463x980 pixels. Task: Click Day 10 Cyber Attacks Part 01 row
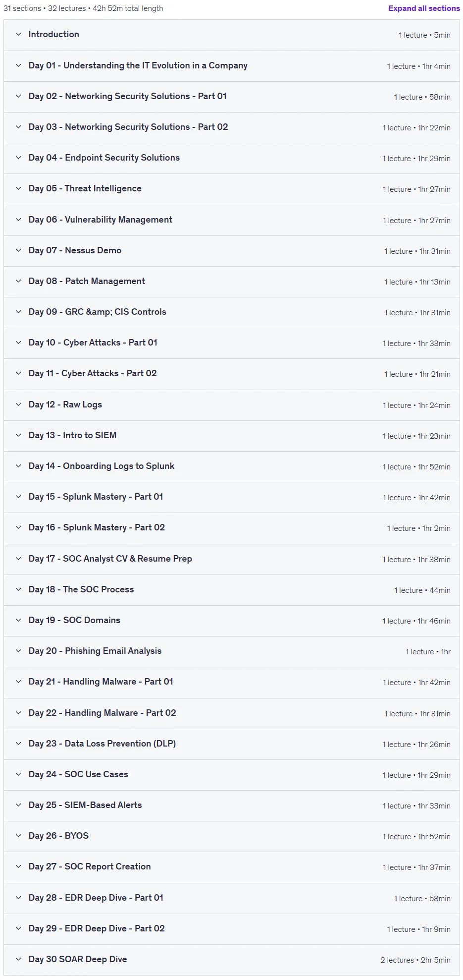(x=232, y=343)
